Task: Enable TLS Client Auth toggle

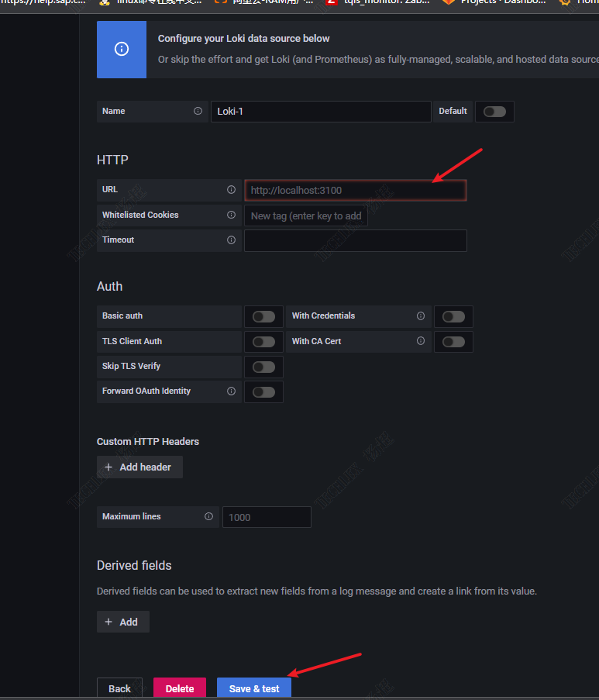Action: click(x=263, y=342)
